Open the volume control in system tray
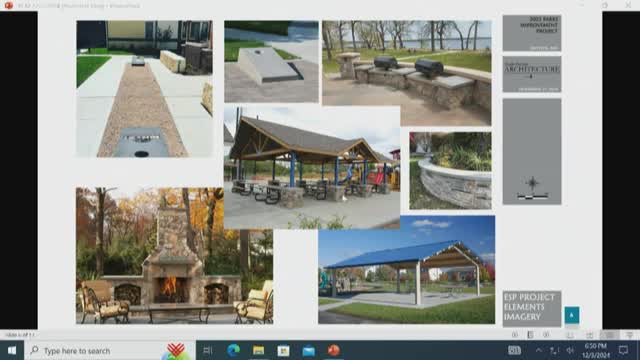The width and height of the screenshot is (640, 360). pos(570,350)
